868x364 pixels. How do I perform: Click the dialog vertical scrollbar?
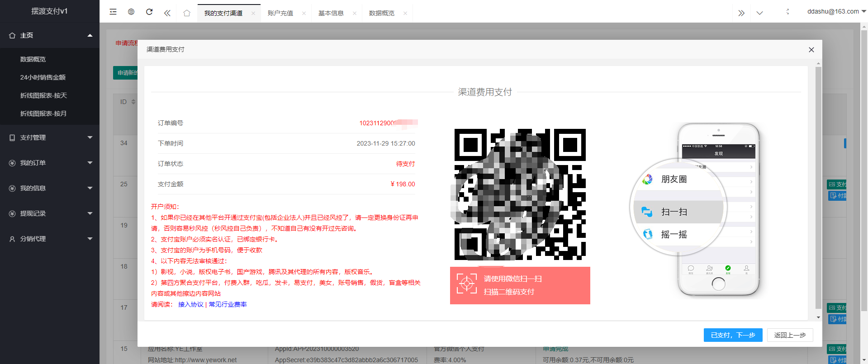coord(818,188)
